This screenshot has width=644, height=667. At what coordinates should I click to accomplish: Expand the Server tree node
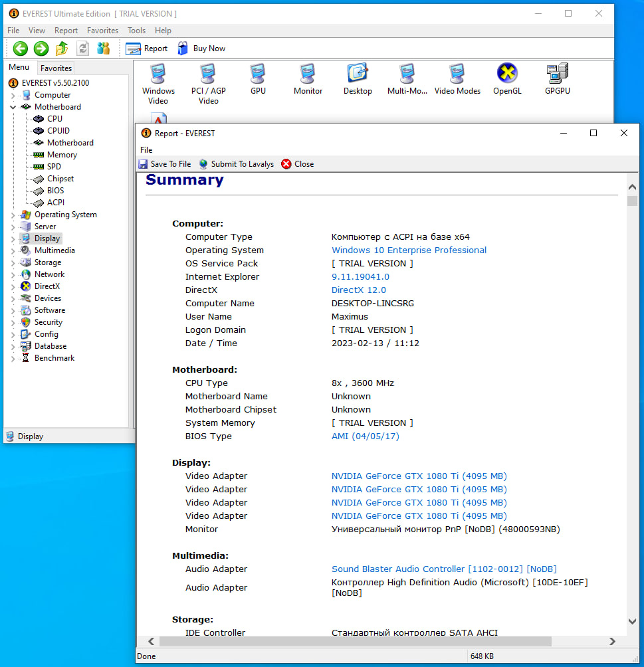[x=13, y=227]
